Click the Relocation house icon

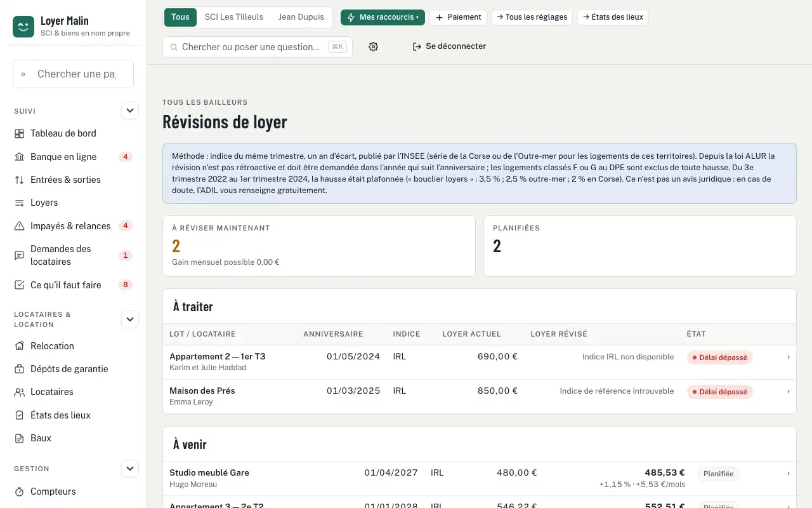[19, 346]
